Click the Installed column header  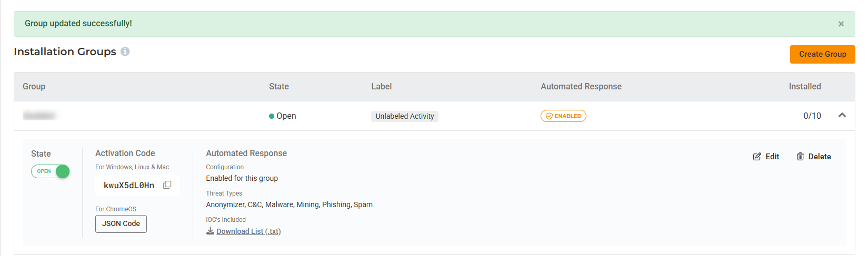804,87
